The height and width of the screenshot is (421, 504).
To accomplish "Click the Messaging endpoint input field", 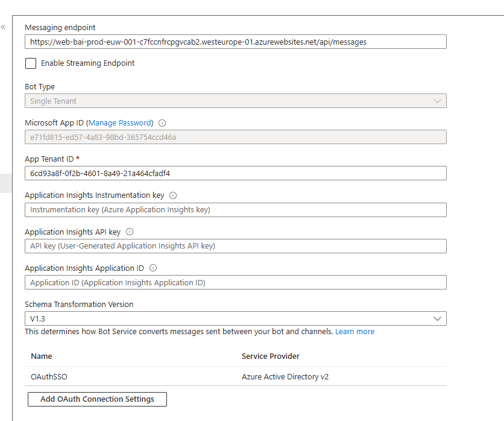I will point(235,42).
